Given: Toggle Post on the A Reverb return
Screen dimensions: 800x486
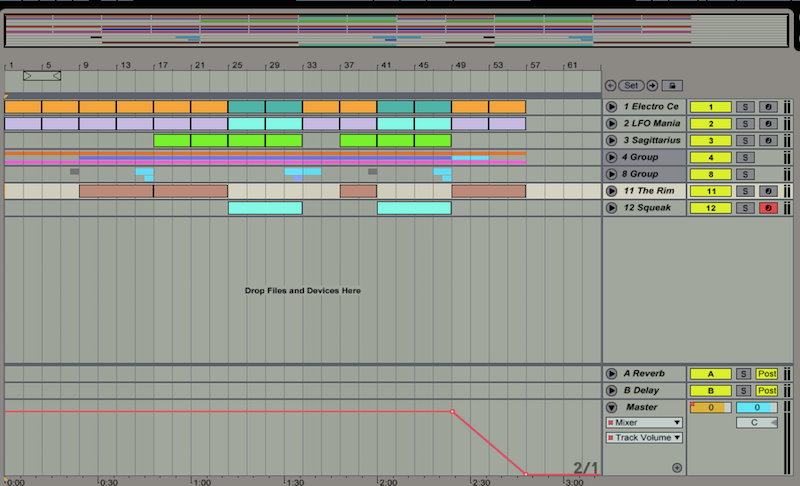Looking at the screenshot, I should 767,374.
